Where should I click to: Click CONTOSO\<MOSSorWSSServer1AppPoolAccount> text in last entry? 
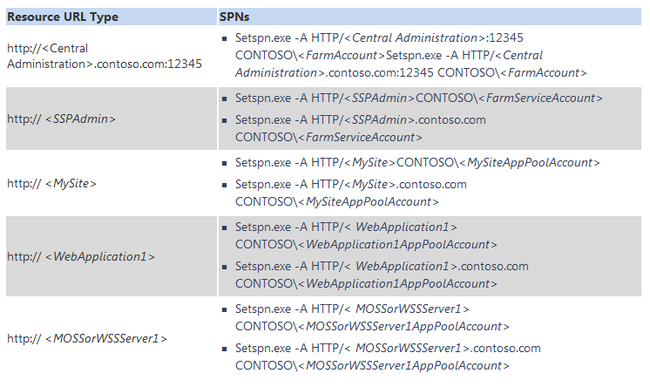[x=372, y=365]
